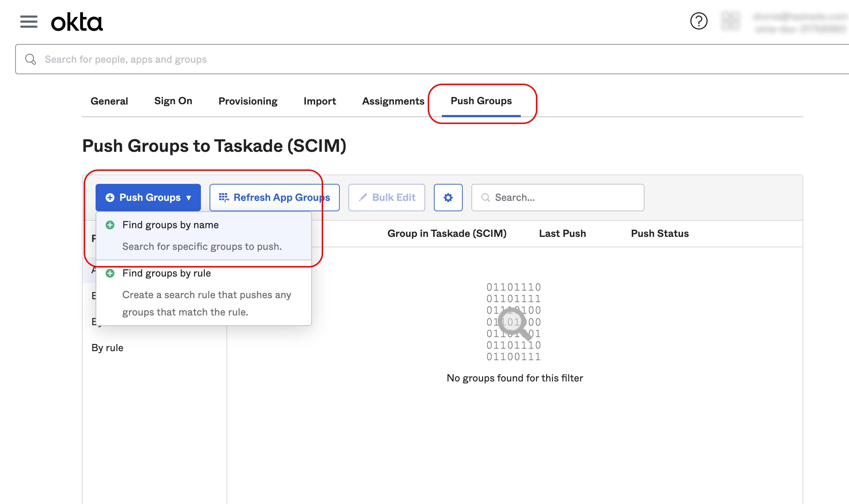The image size is (849, 504).
Task: Expand the Push Groups dropdown button
Action: pyautogui.click(x=148, y=198)
